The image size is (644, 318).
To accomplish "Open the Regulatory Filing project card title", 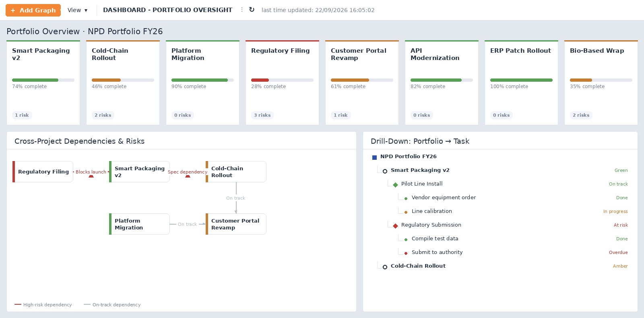I will pyautogui.click(x=280, y=51).
